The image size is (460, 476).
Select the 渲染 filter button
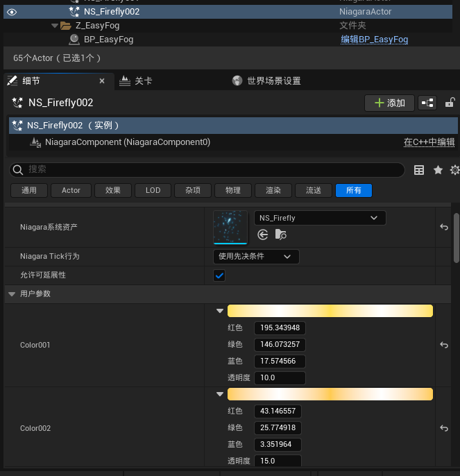273,191
